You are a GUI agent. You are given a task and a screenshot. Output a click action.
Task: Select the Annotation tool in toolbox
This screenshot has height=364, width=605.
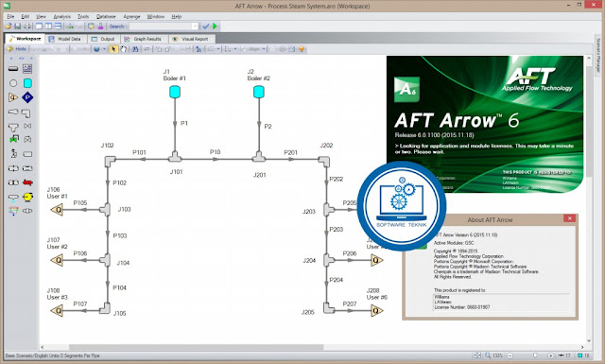coord(27,69)
